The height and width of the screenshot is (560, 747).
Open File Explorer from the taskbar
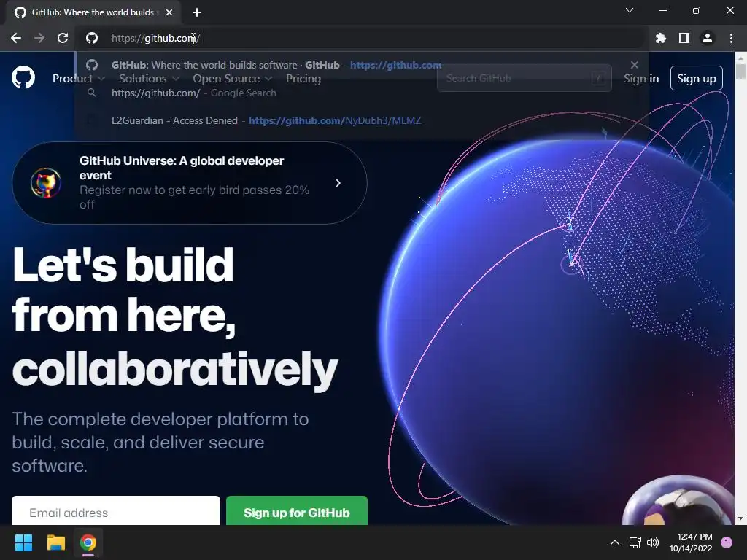point(55,542)
